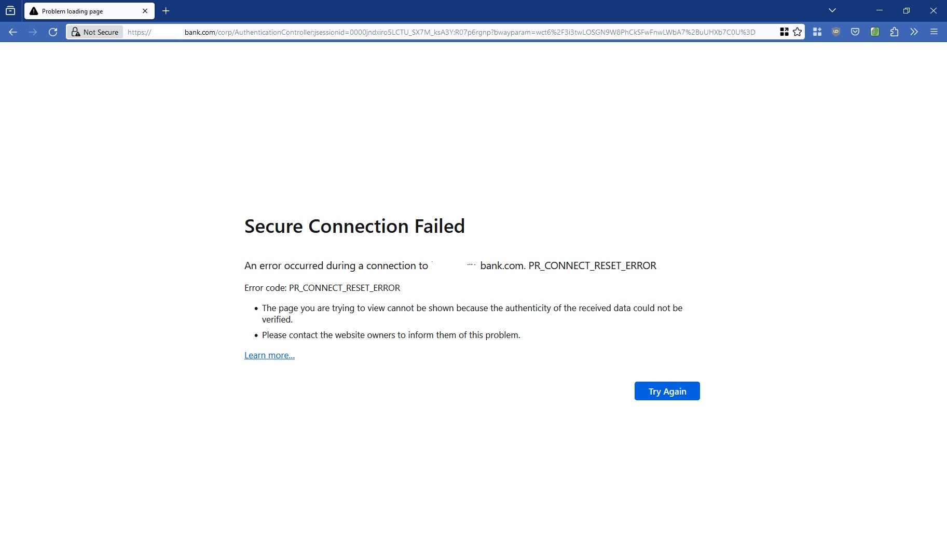Open the green extension in the toolbar

click(875, 32)
